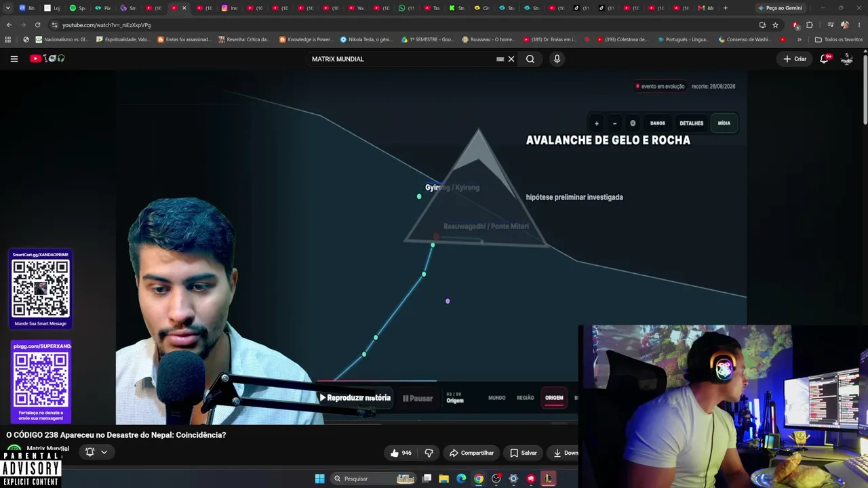Click the Gyirong map point marker

[419, 197]
